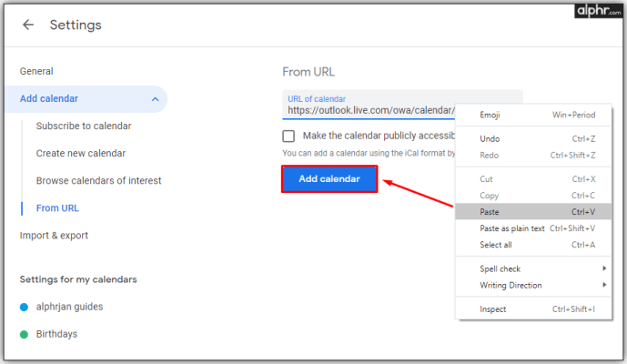Go back using the Settings arrow

tap(28, 25)
